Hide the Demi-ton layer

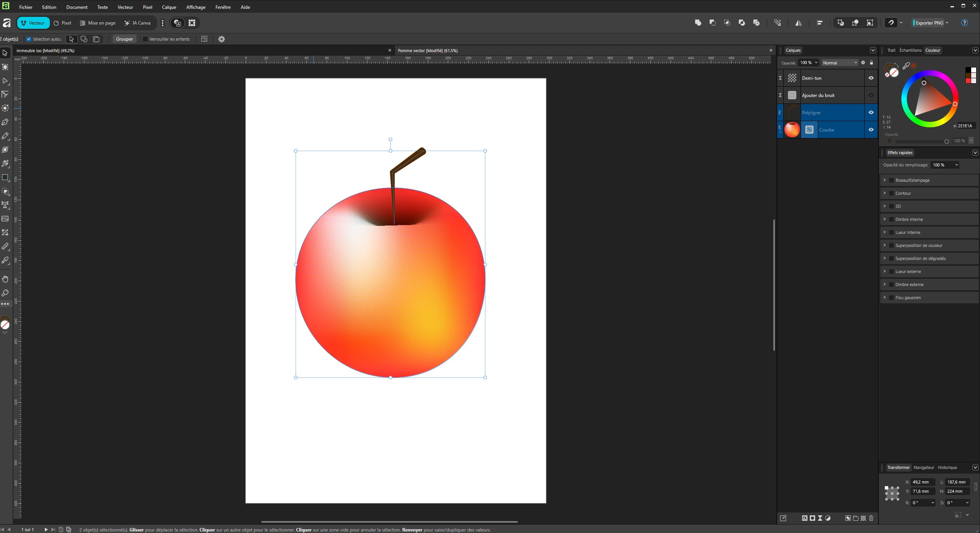pos(871,78)
